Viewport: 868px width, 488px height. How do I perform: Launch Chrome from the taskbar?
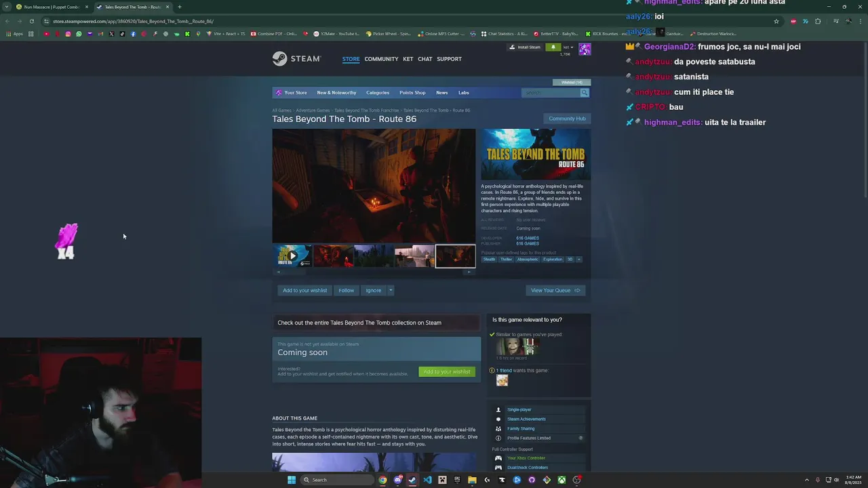382,480
